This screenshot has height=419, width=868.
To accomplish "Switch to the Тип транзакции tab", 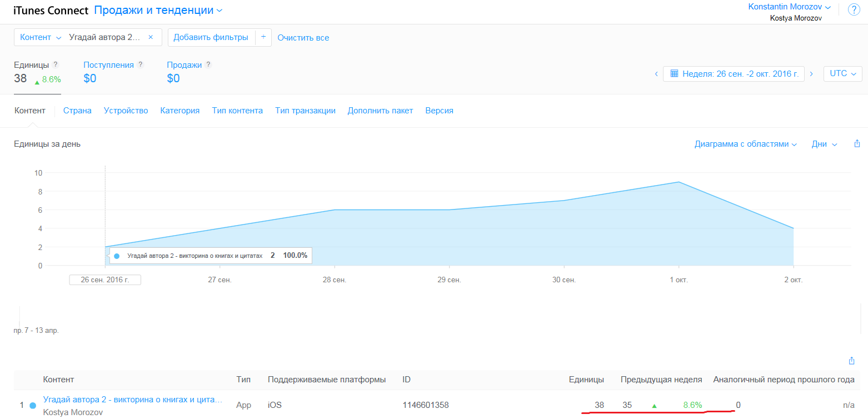I will [x=305, y=111].
